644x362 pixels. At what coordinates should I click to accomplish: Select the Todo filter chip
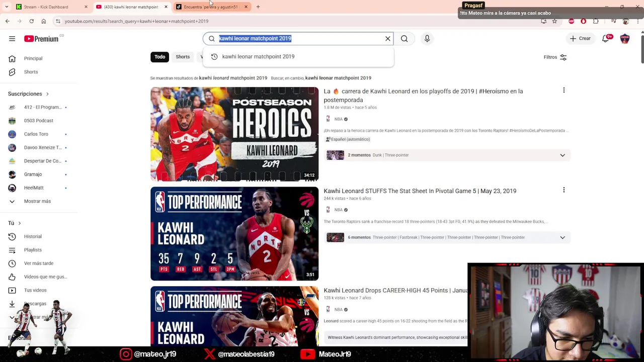click(159, 57)
